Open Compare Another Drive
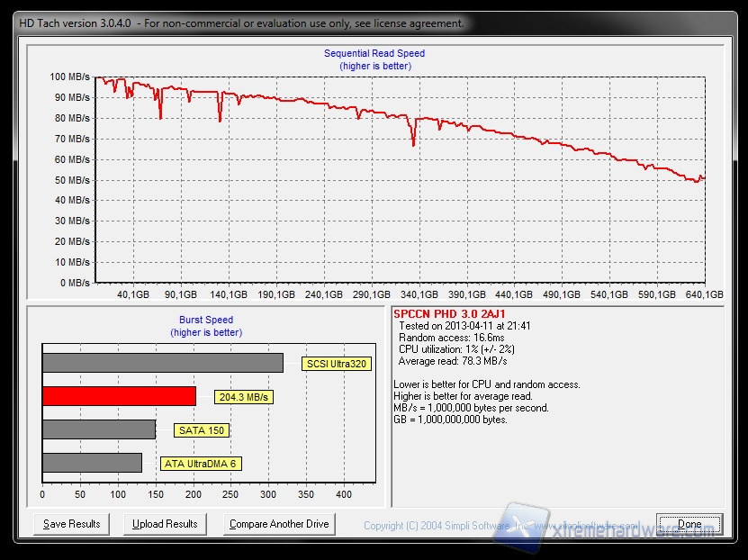 coord(279,524)
